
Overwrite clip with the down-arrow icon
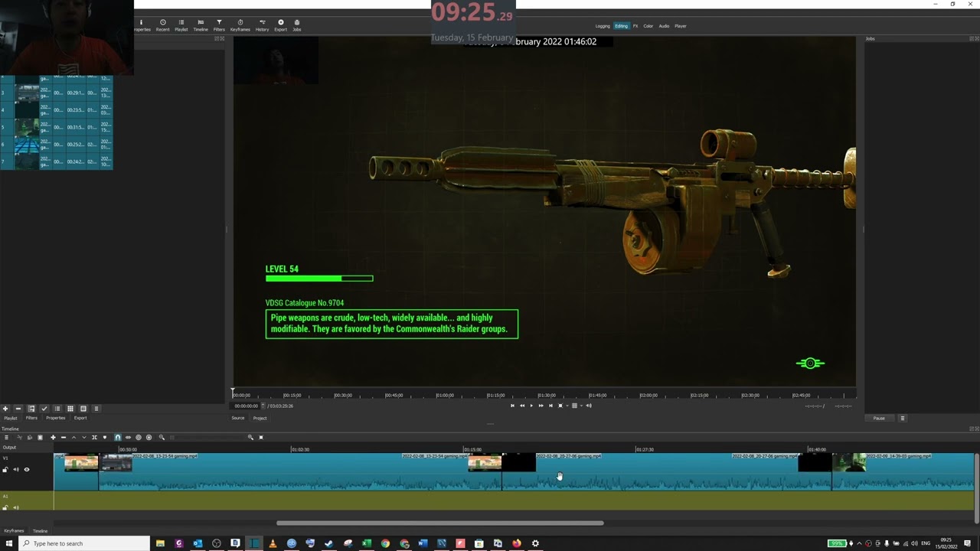point(84,437)
